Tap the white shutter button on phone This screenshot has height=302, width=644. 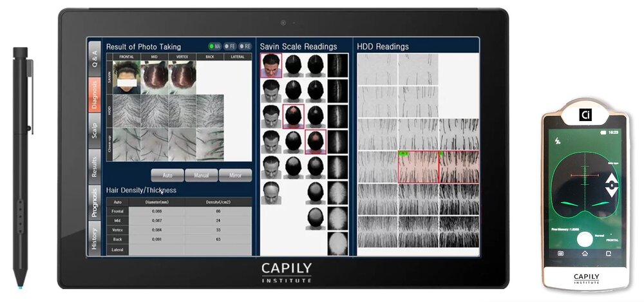coord(584,239)
